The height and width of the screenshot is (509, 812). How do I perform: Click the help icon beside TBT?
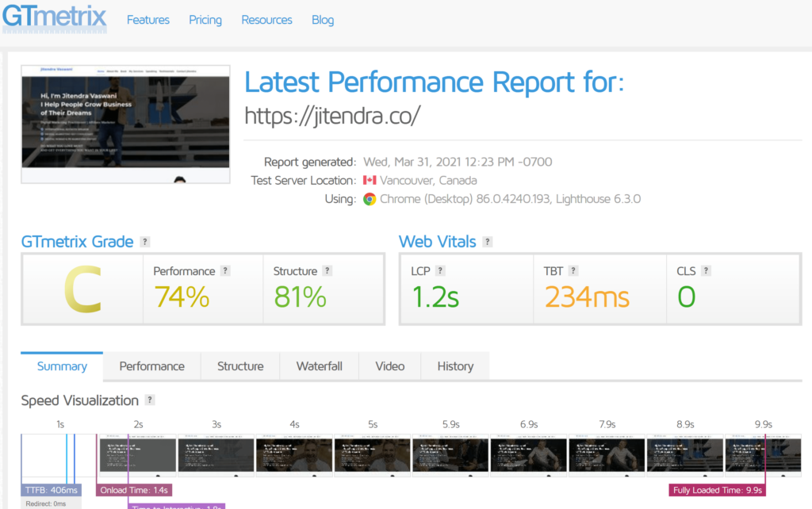pyautogui.click(x=573, y=271)
